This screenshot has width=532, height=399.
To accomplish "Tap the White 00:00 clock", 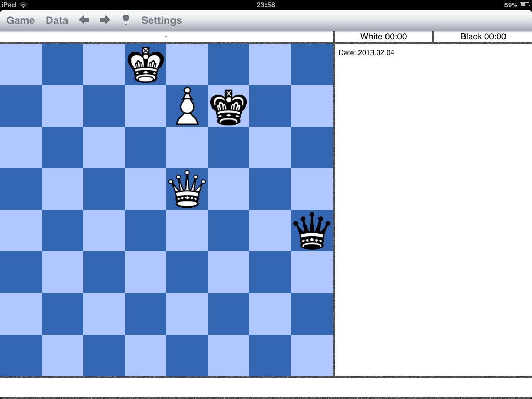I will coord(383,36).
